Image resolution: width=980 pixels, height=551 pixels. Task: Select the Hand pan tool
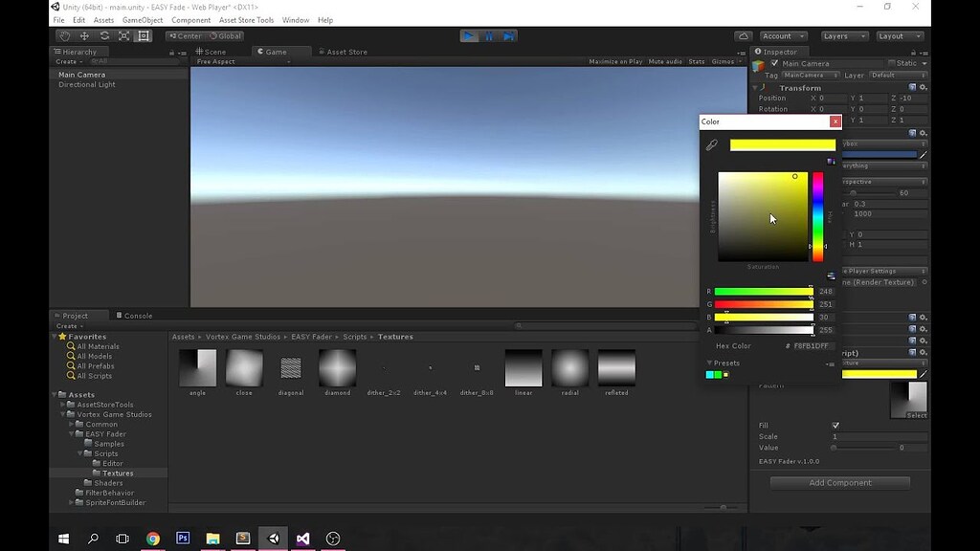click(63, 35)
